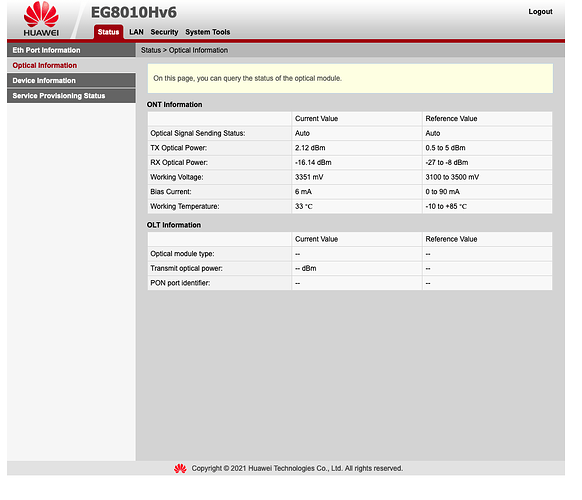Viewport: 582px width, 500px height.
Task: Click the small Huawei logo in the footer
Action: (x=180, y=468)
